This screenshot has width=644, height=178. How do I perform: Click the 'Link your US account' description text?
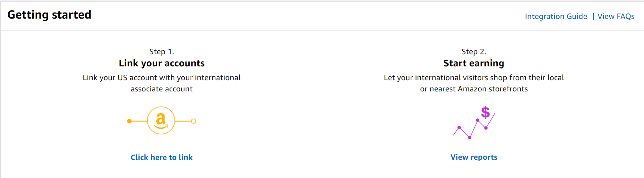pos(162,83)
